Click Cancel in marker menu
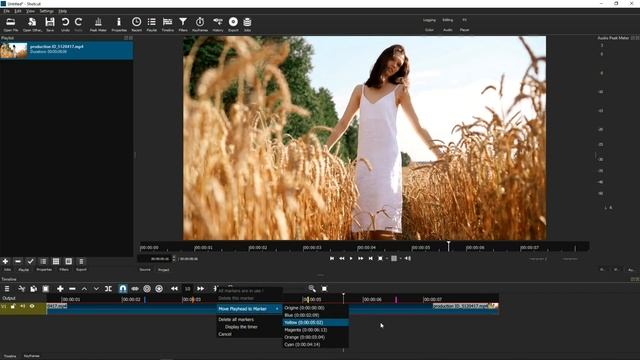 pos(249,334)
